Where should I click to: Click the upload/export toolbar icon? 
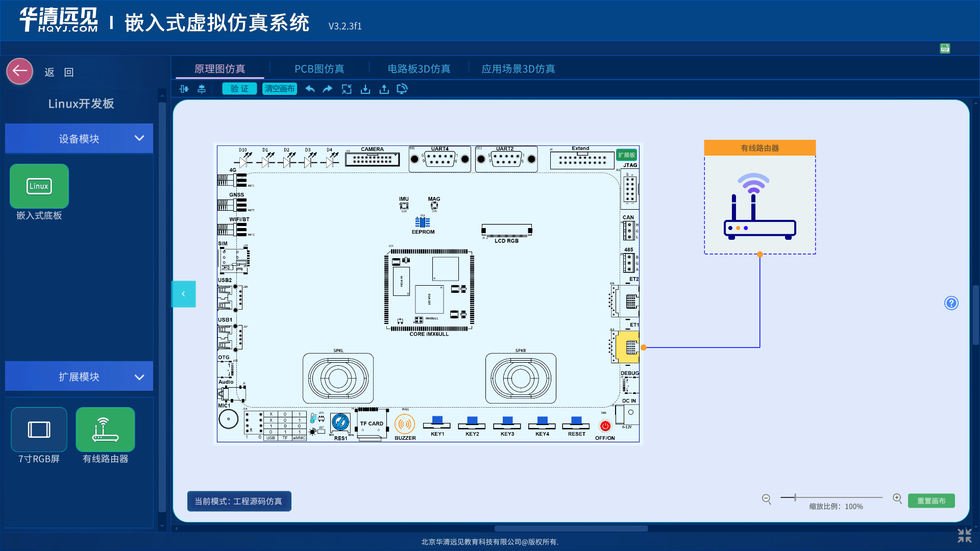point(384,89)
